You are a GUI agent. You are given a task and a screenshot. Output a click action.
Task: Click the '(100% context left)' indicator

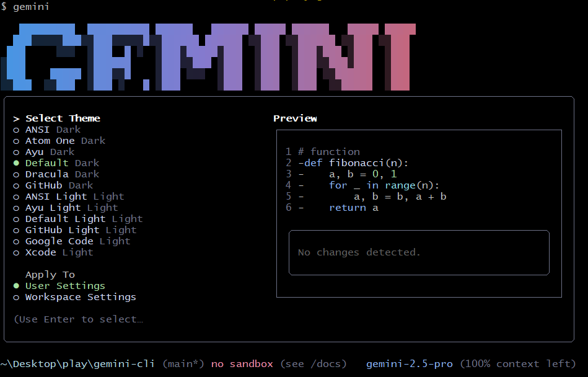pyautogui.click(x=517, y=364)
